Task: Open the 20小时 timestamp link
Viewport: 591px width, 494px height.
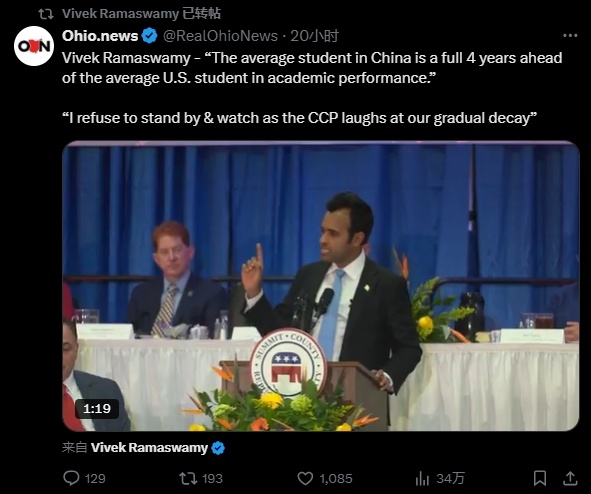Action: (x=314, y=36)
